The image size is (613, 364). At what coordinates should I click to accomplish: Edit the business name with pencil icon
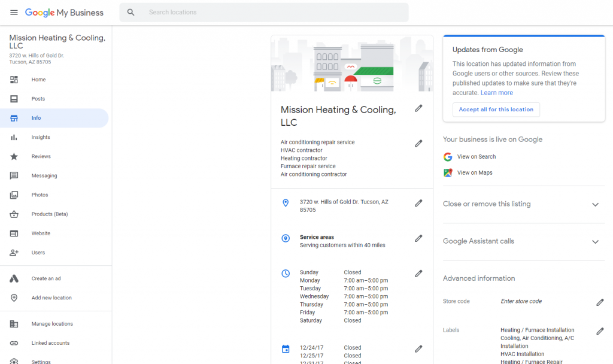pos(418,108)
